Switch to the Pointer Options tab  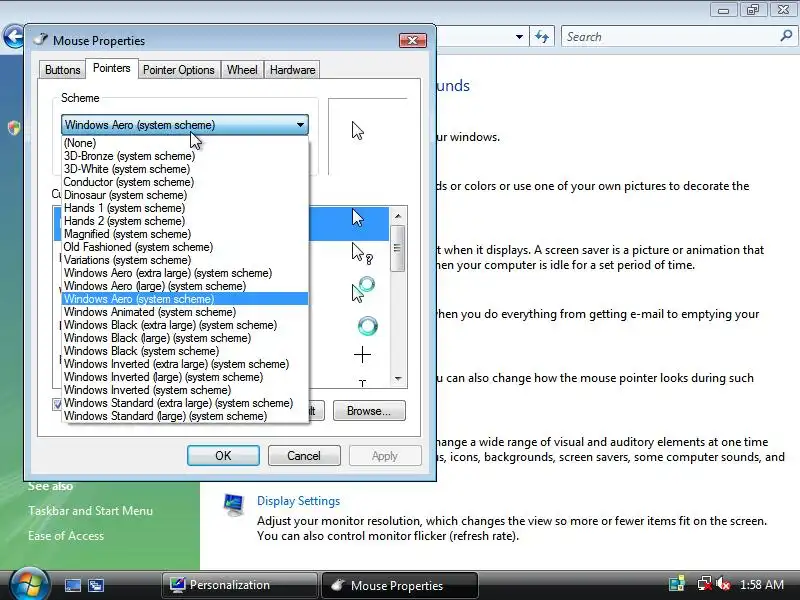point(179,70)
